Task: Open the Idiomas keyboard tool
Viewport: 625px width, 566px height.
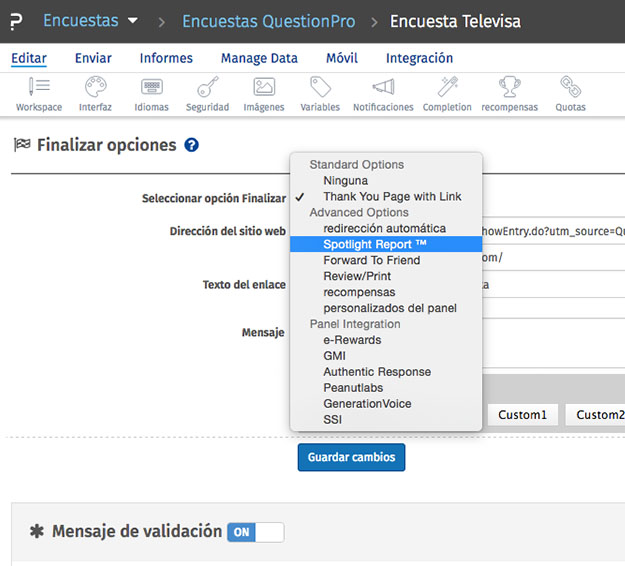Action: [151, 94]
